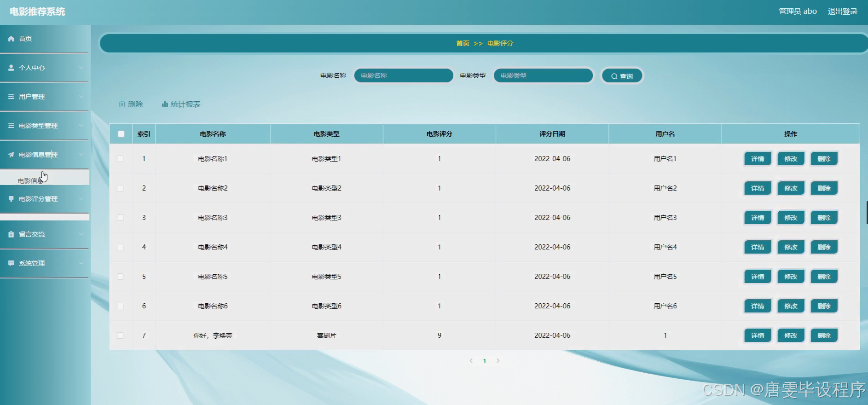Click the paper plane icon beside 电影信息管理

coord(11,155)
